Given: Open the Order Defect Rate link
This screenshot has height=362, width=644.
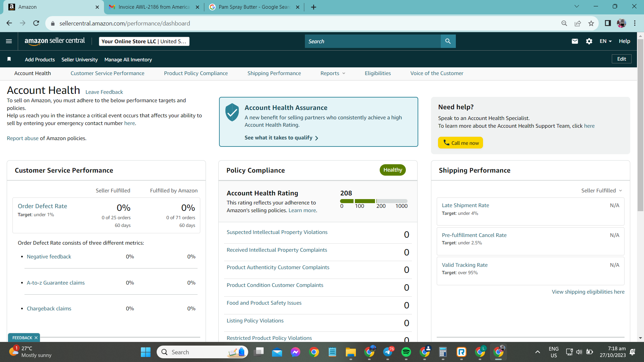Looking at the screenshot, I should click(42, 206).
